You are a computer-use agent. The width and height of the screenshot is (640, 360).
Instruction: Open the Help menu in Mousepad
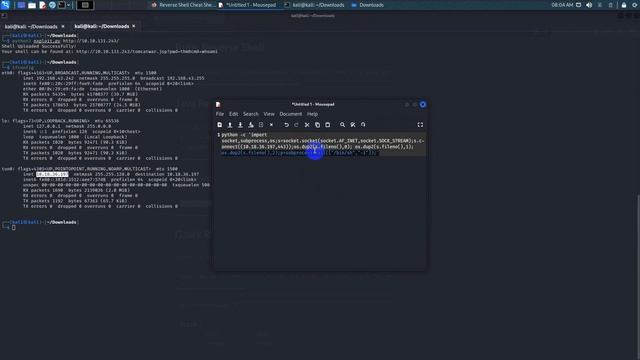tap(312, 114)
